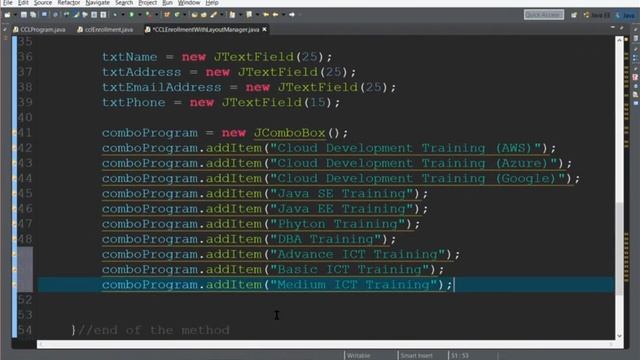Viewport: 640px width, 360px height.
Task: Click the "DBA Training" string on line 48
Action: pos(326,239)
